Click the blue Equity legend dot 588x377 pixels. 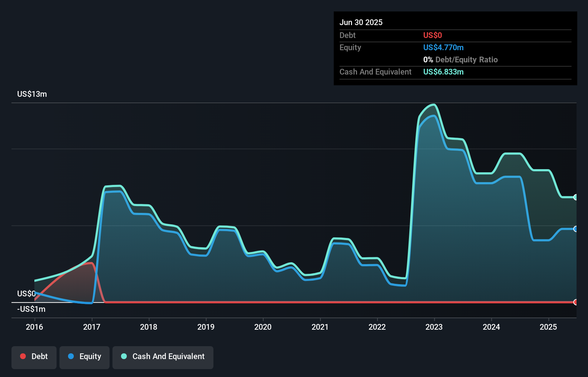click(71, 356)
